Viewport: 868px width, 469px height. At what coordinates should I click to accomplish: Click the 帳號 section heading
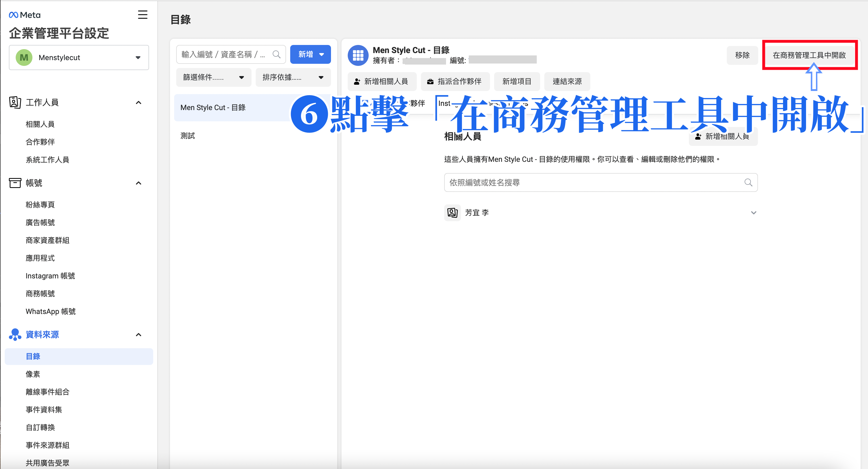tap(34, 183)
